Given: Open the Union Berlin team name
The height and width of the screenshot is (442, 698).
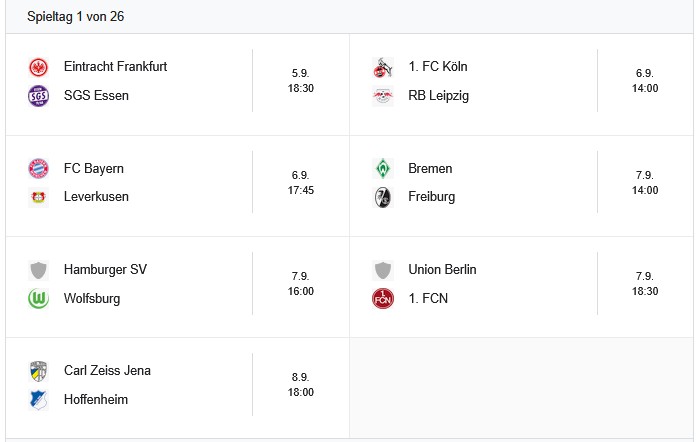Looking at the screenshot, I should [x=442, y=270].
